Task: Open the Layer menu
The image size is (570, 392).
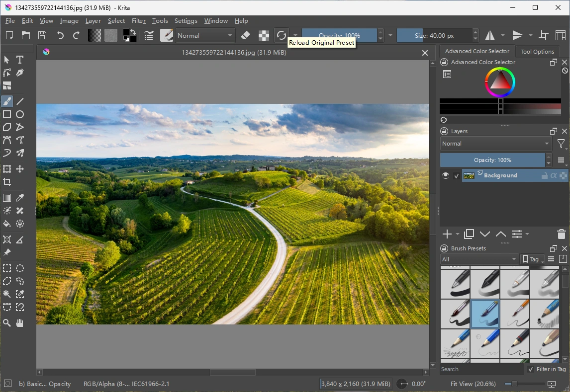Action: [x=93, y=21]
